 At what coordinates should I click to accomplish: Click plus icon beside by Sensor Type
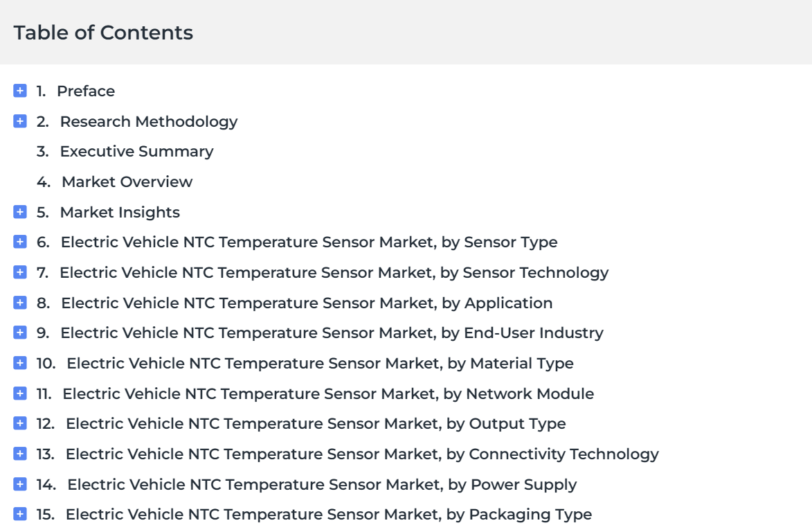click(x=19, y=242)
